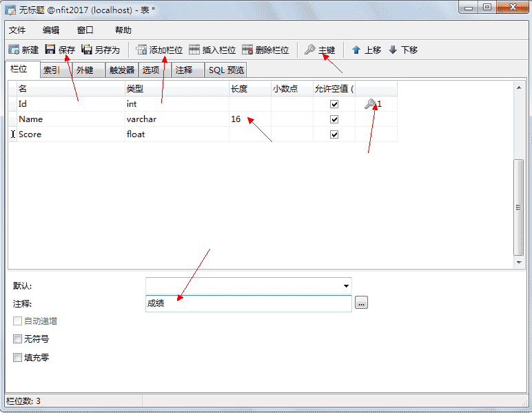This screenshot has height=413, width=532.
Task: Click the 名 column header
Action: pos(71,89)
